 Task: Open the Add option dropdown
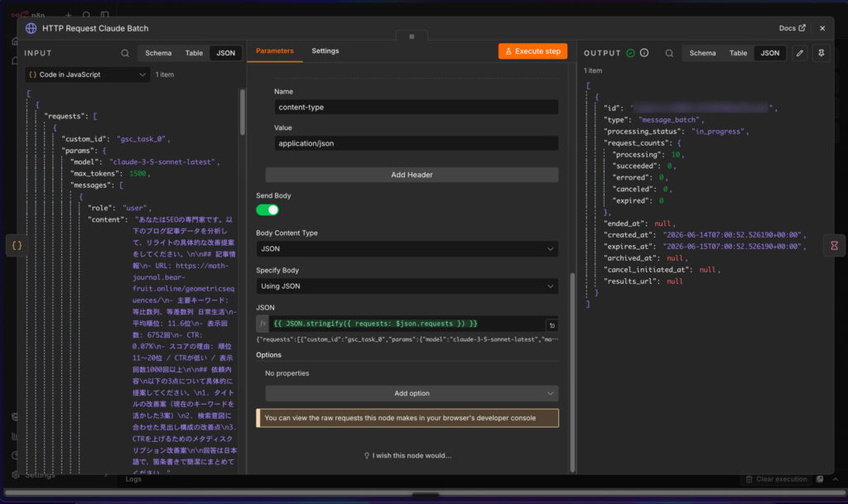tap(412, 393)
